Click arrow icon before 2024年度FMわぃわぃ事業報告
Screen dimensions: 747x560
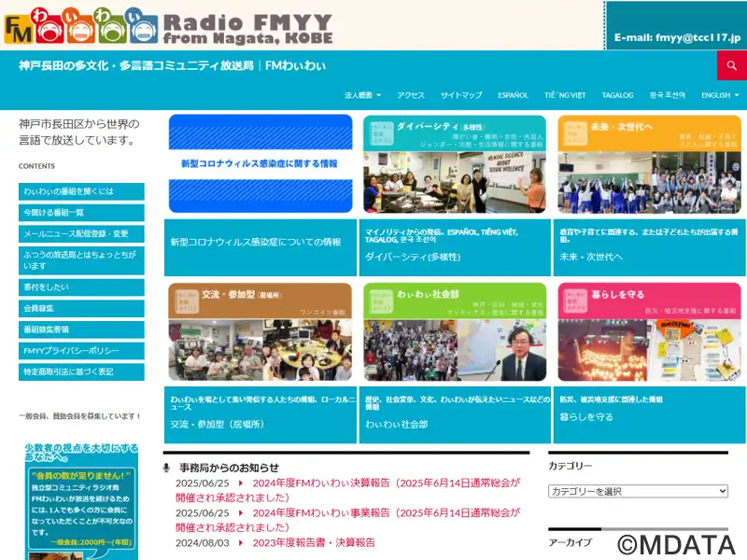pyautogui.click(x=241, y=512)
